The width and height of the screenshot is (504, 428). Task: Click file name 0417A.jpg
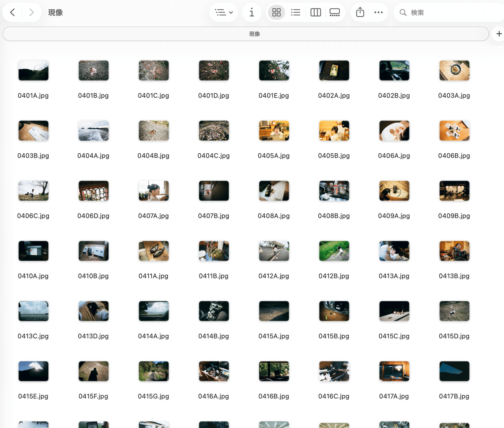pos(394,396)
